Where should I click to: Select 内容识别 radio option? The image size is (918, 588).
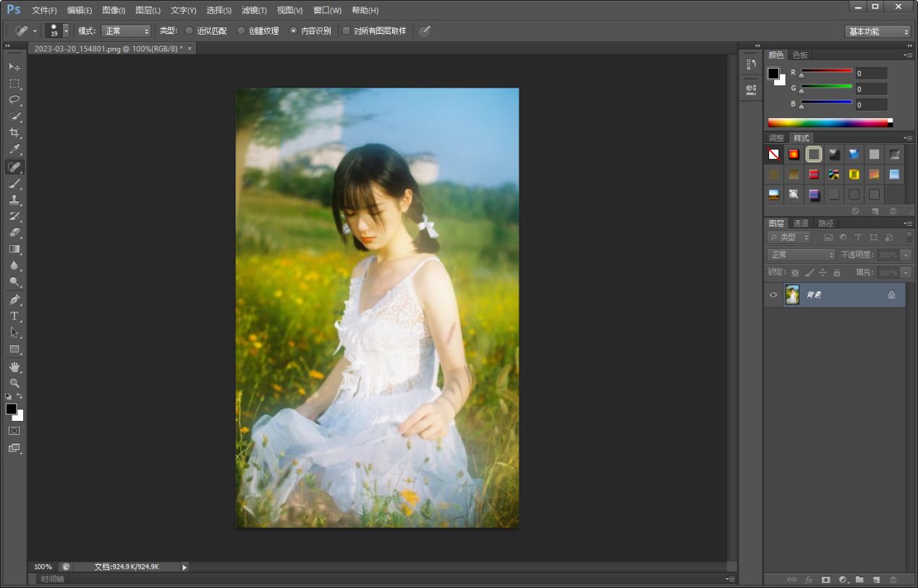click(294, 31)
